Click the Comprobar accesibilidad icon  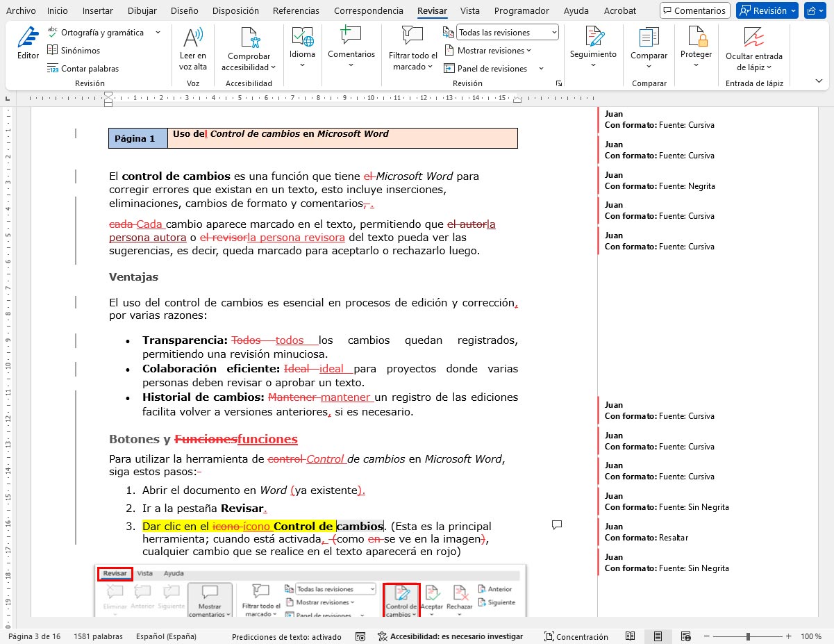coord(248,43)
